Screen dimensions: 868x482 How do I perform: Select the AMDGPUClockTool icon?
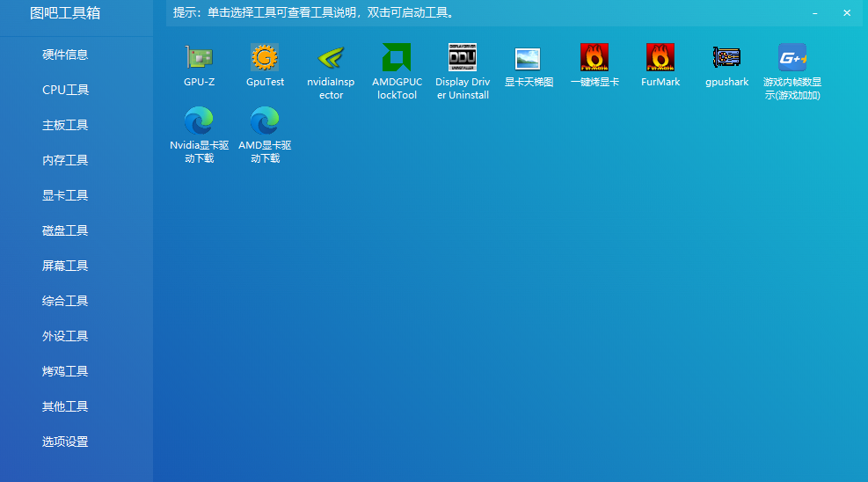point(397,57)
